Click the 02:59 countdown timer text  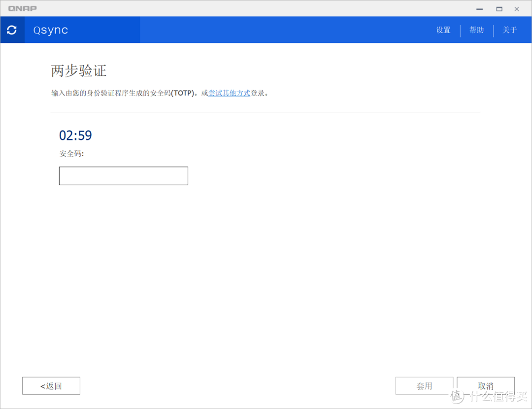tap(75, 135)
